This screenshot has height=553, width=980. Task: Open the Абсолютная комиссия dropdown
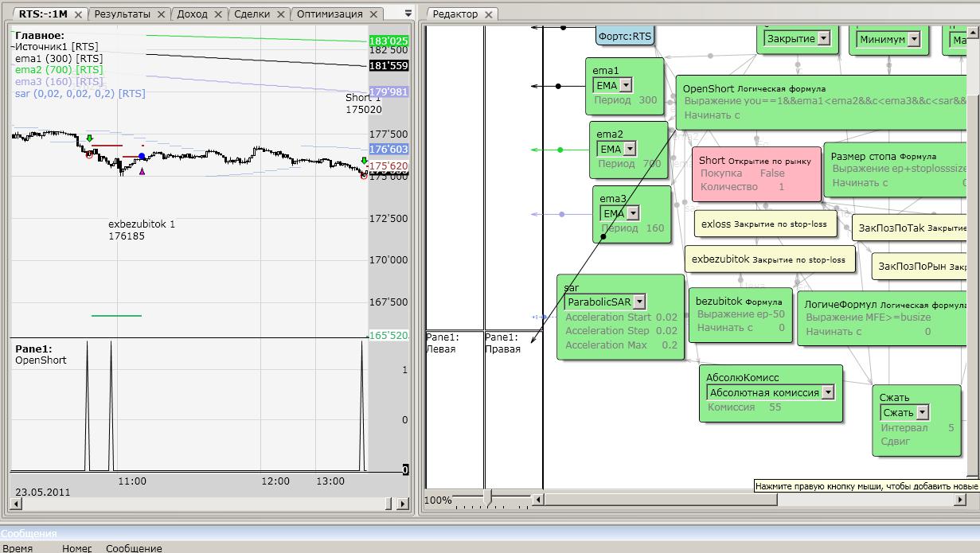point(827,392)
